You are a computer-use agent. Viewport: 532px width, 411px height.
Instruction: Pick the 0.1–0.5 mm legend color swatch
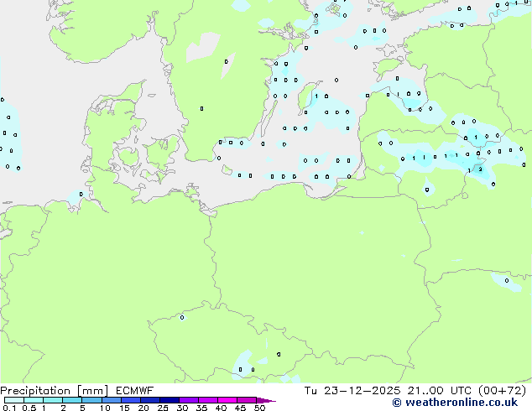click(14, 400)
